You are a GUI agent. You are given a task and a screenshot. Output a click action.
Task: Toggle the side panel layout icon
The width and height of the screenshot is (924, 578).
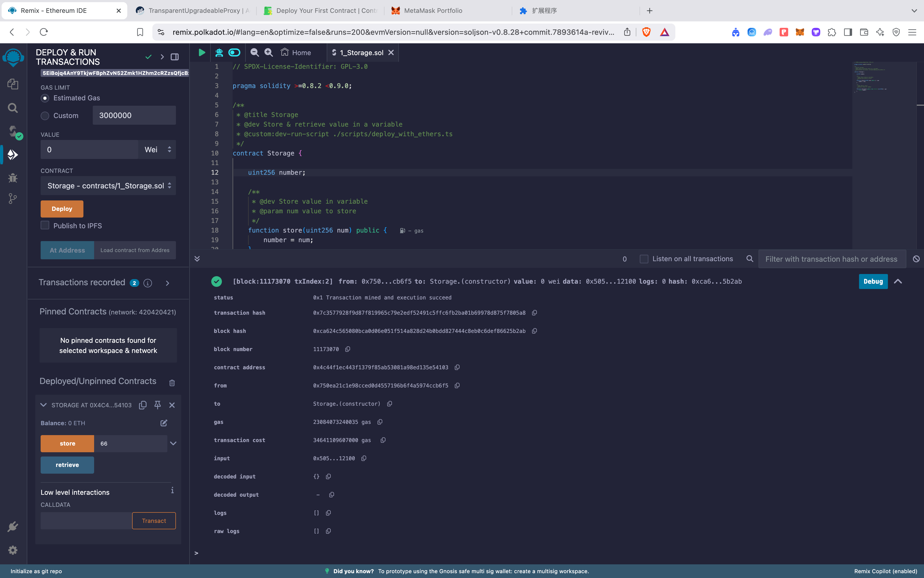[x=175, y=57]
